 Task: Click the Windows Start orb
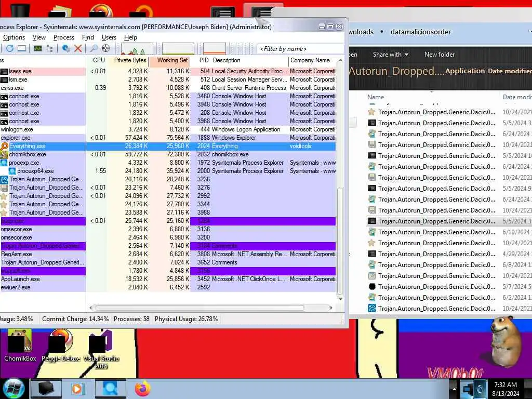pyautogui.click(x=13, y=389)
